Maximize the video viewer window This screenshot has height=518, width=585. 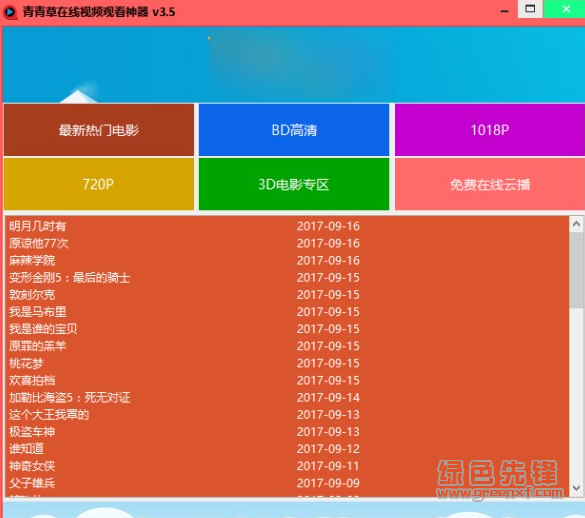click(530, 9)
